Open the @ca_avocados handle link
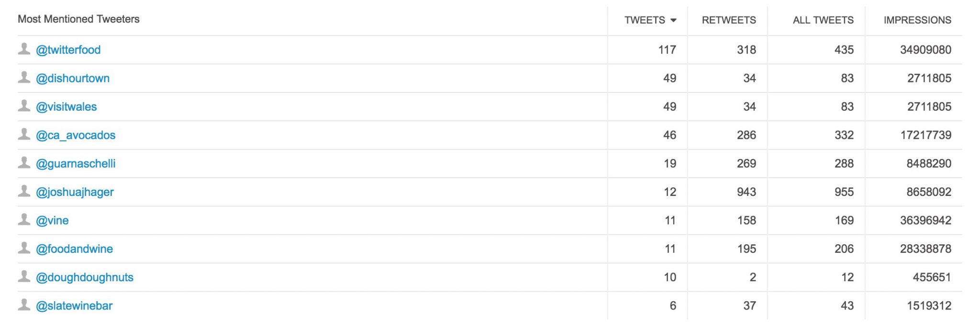The image size is (980, 331). tap(76, 135)
